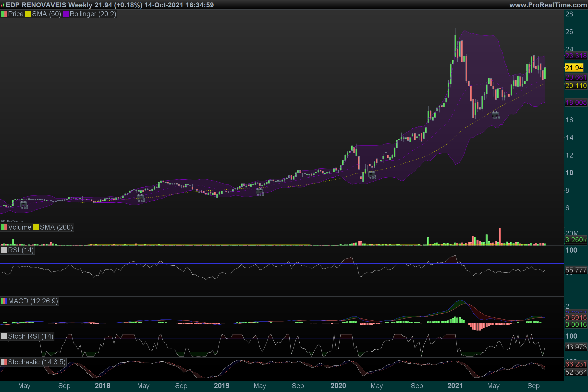
Task: Click the Stoch RSI (14) panel label
Action: tap(30, 336)
